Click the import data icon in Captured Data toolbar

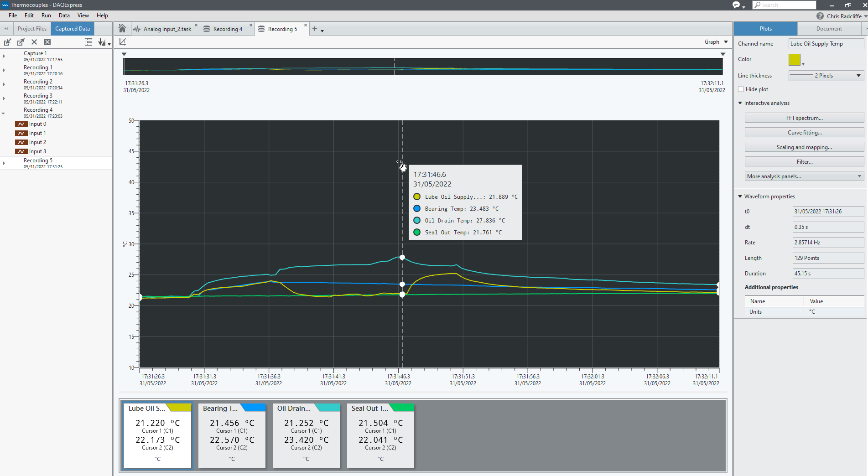(7, 42)
